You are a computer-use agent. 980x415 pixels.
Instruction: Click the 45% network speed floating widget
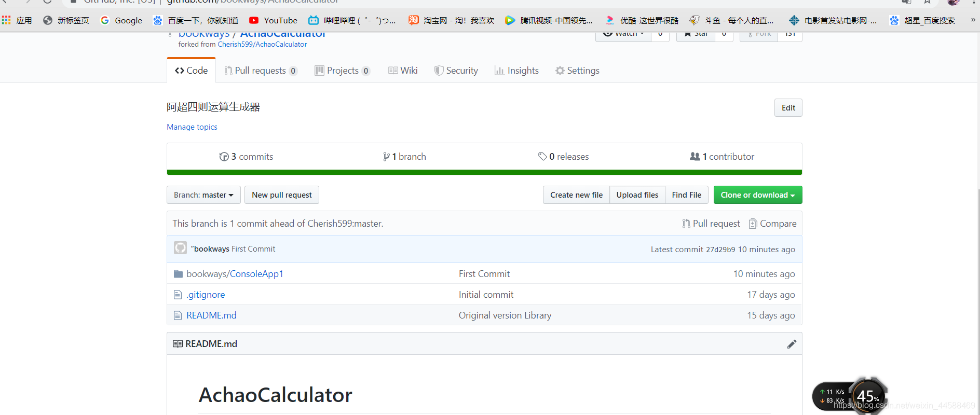(850, 396)
